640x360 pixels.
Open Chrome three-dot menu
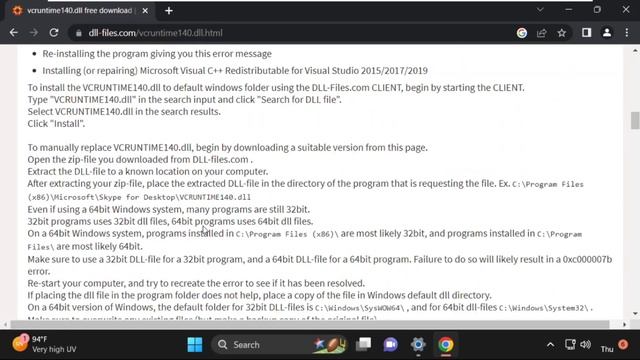(x=627, y=33)
